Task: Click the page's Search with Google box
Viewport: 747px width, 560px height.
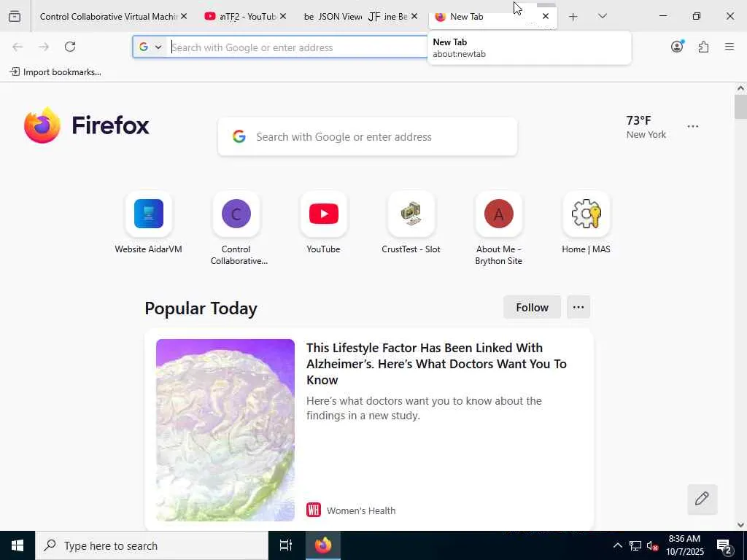Action: coord(368,136)
